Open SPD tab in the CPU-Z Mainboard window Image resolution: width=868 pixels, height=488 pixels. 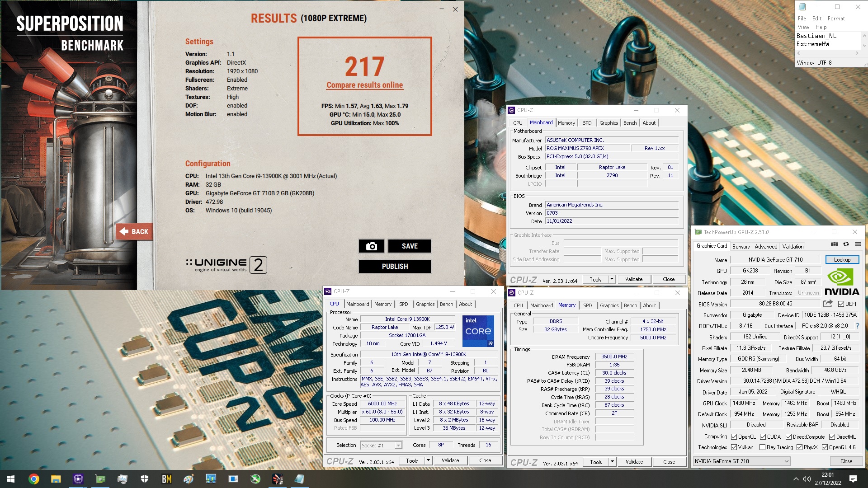point(587,123)
